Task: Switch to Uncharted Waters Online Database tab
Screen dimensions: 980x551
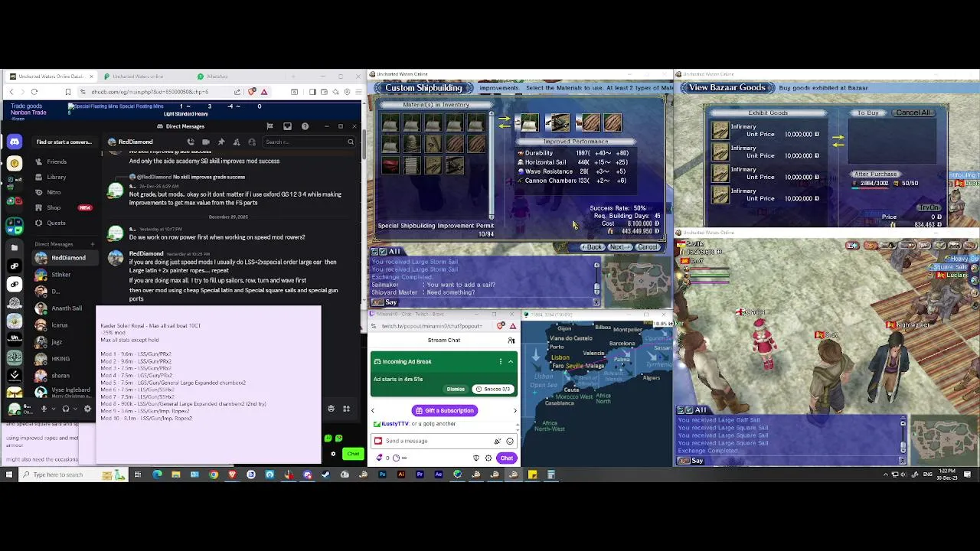Action: [x=50, y=77]
